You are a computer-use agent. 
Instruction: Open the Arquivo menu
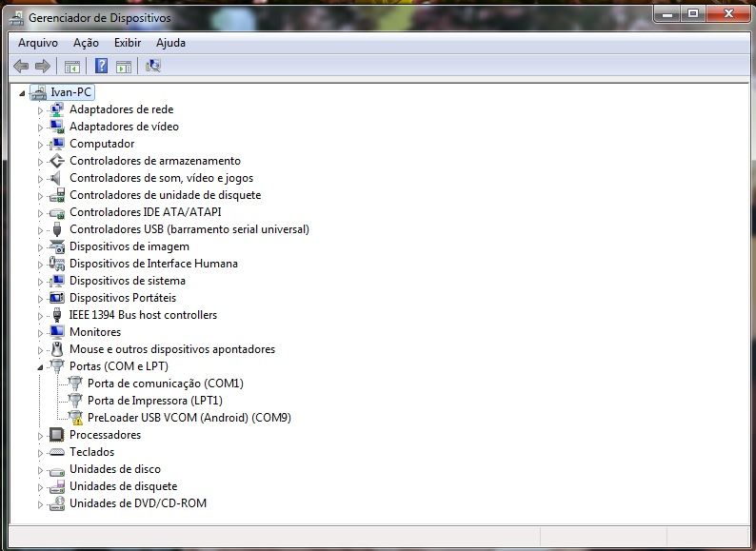point(37,43)
